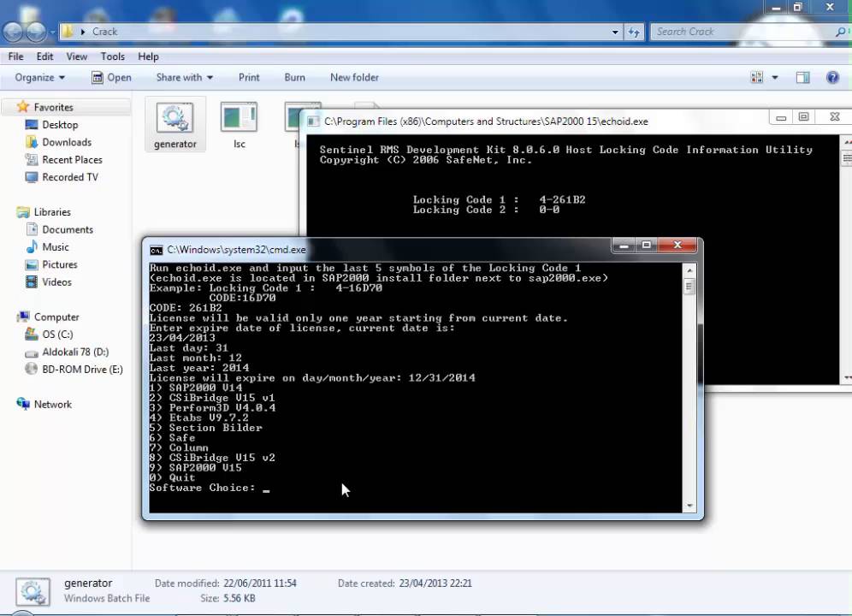Create a New folder
The height and width of the screenshot is (616, 852).
tap(354, 77)
